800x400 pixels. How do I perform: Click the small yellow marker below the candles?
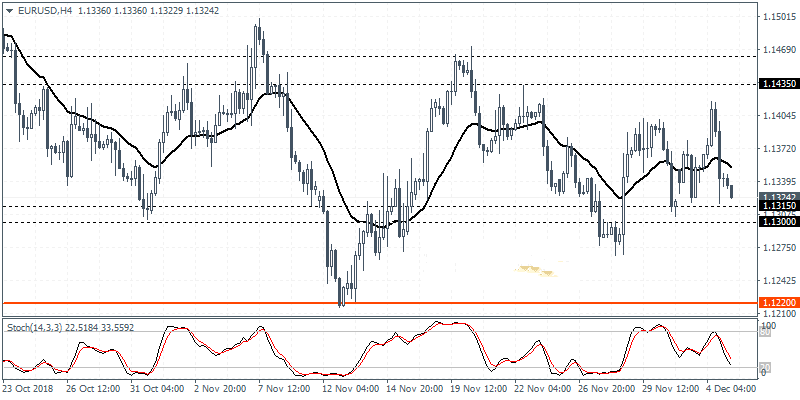(534, 269)
